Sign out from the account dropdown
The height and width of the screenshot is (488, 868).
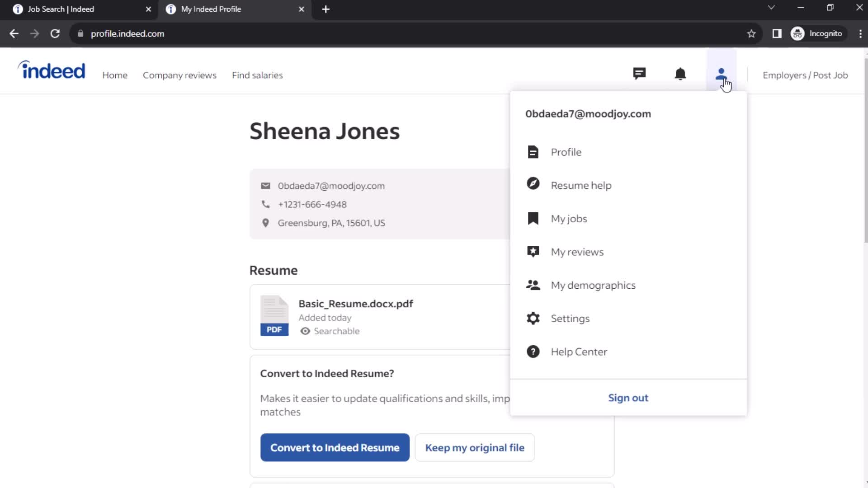(x=628, y=398)
